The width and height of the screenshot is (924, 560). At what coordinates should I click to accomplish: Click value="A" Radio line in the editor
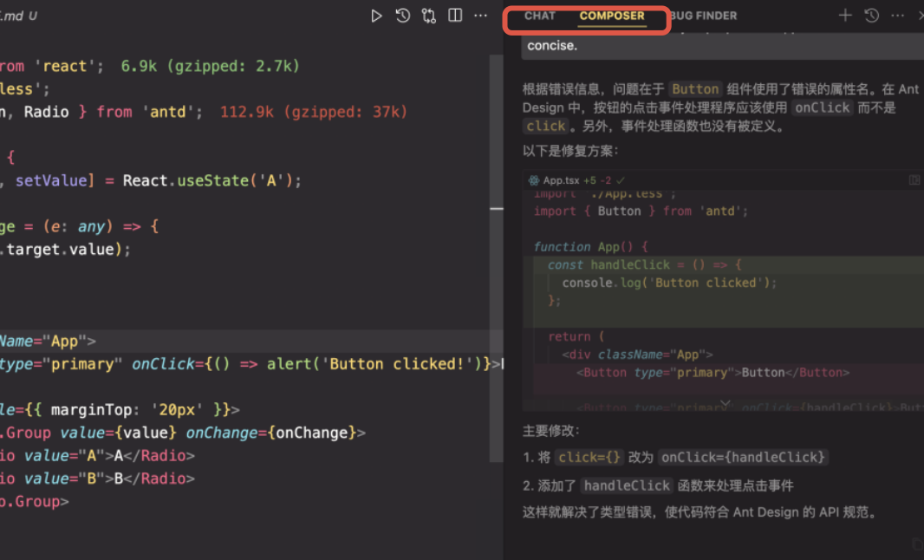pos(97,456)
